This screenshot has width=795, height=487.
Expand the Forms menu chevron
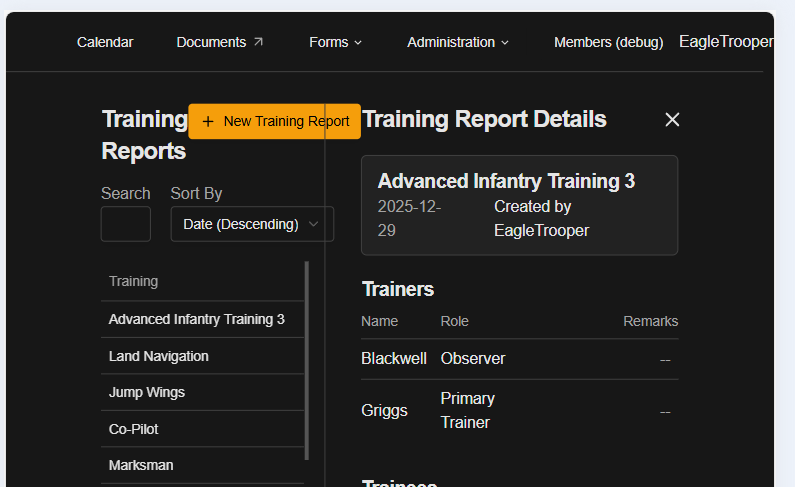point(358,42)
